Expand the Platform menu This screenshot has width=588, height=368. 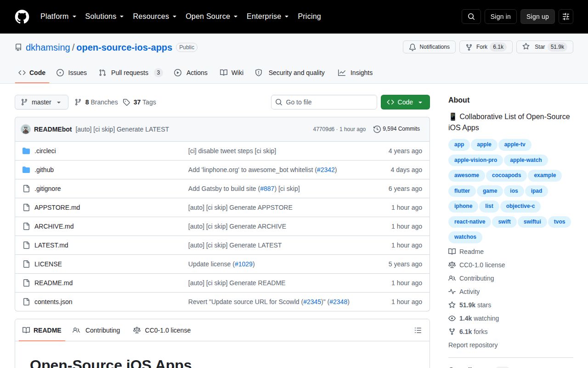pyautogui.click(x=58, y=17)
